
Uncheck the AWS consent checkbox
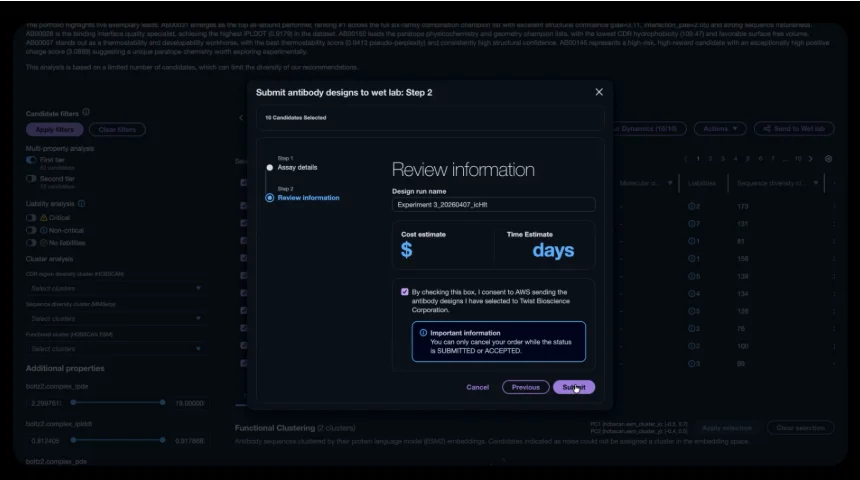(x=404, y=292)
